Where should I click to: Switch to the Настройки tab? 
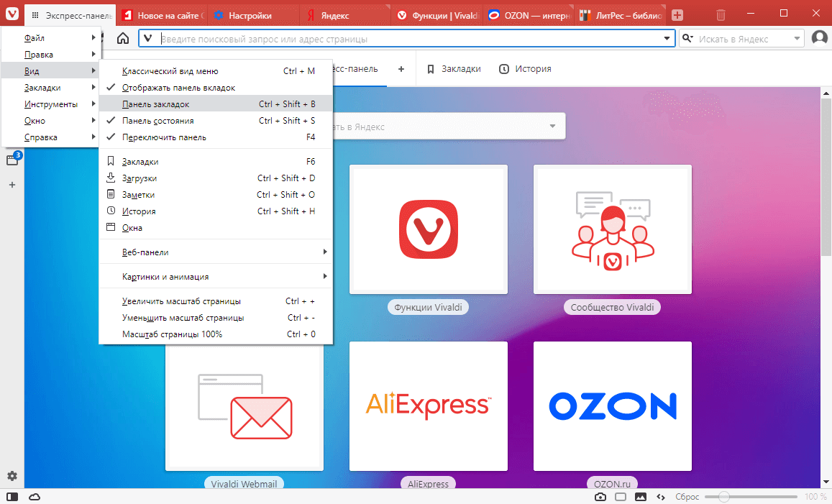click(x=254, y=15)
